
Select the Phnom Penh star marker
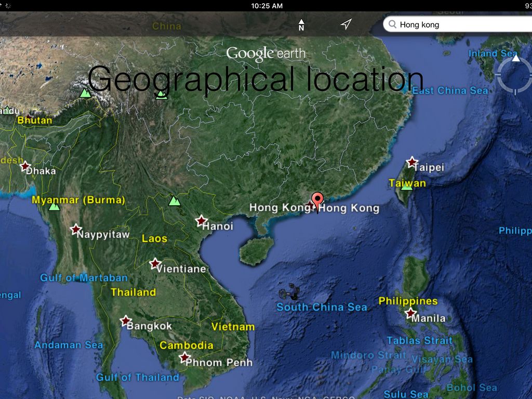coord(184,357)
